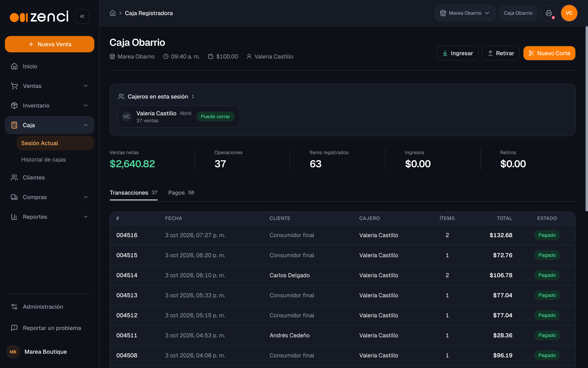Expand the Compras menu chevron
The height and width of the screenshot is (368, 588).
click(x=86, y=197)
